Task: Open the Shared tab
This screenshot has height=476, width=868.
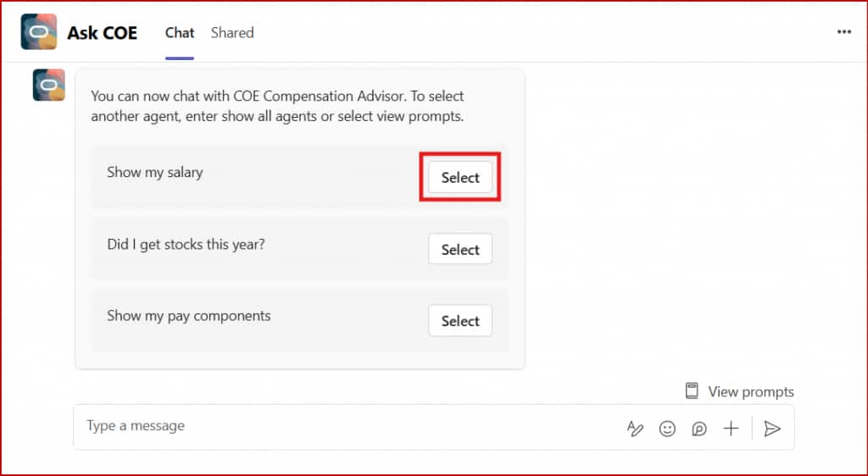Action: 232,33
